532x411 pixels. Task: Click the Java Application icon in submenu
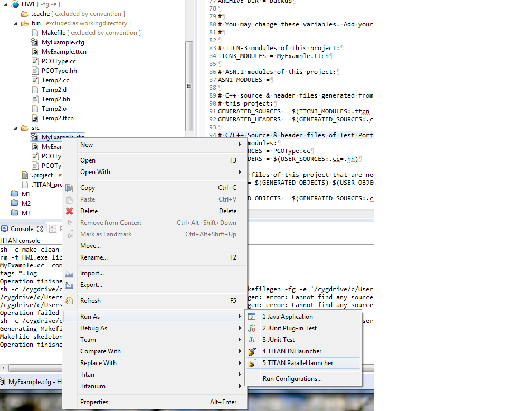point(252,317)
